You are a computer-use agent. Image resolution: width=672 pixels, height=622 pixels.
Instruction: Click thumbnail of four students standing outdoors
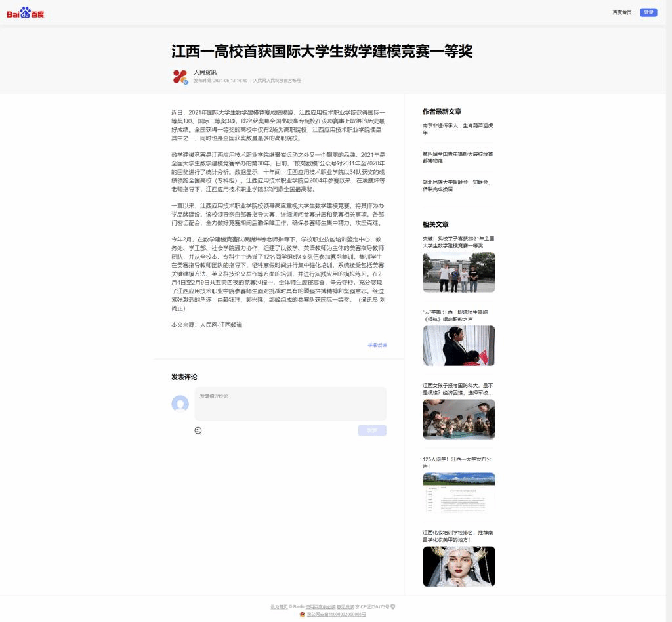[459, 272]
